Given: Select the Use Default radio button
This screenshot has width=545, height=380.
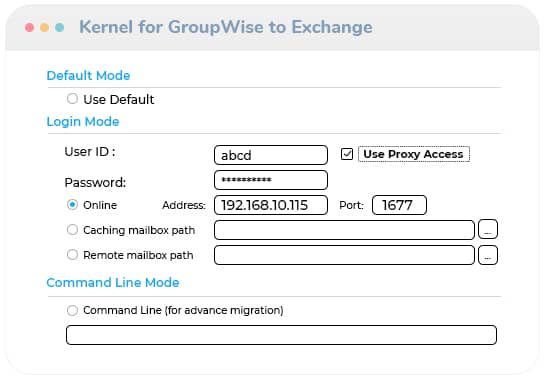Looking at the screenshot, I should [x=72, y=99].
